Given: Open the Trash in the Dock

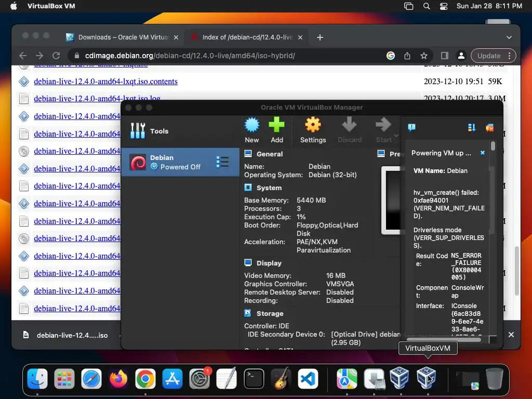Looking at the screenshot, I should click(x=495, y=379).
